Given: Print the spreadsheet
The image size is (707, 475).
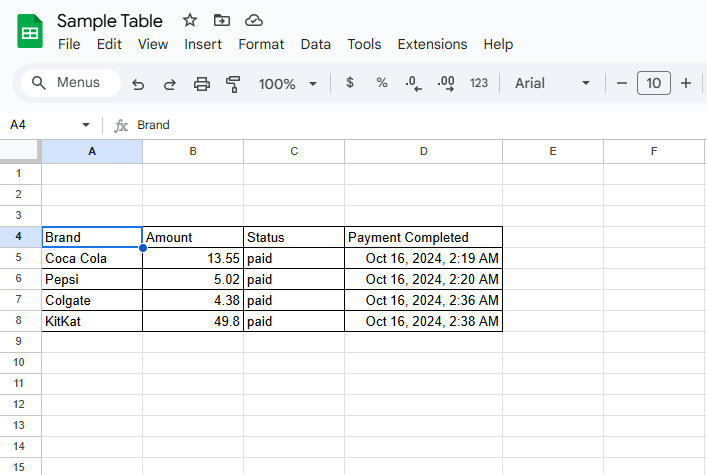Looking at the screenshot, I should click(x=202, y=83).
